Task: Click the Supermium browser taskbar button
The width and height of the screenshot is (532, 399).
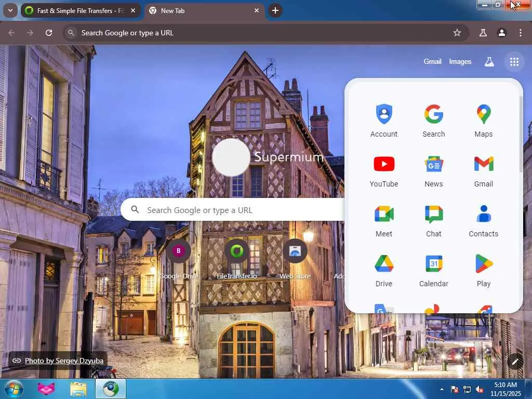Action: point(111,389)
